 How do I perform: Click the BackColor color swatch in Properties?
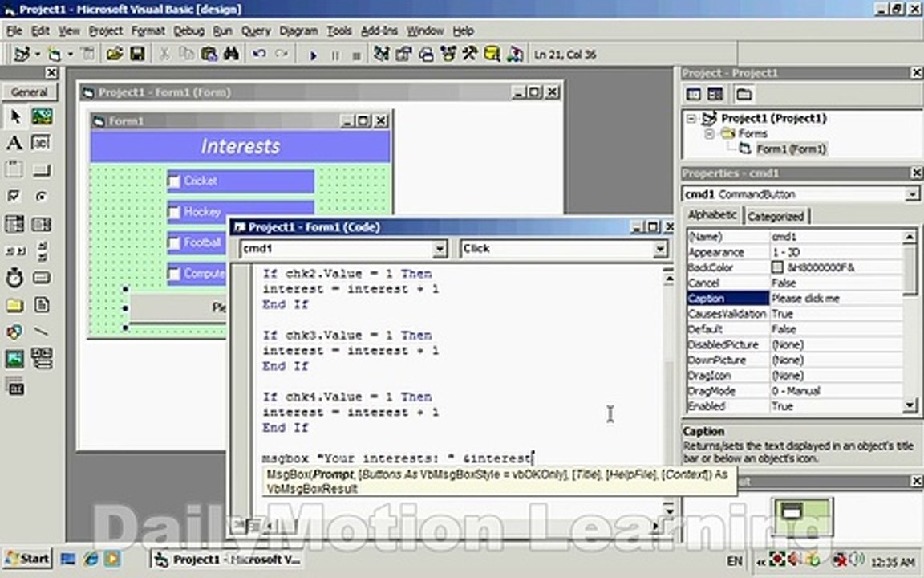[x=777, y=267]
